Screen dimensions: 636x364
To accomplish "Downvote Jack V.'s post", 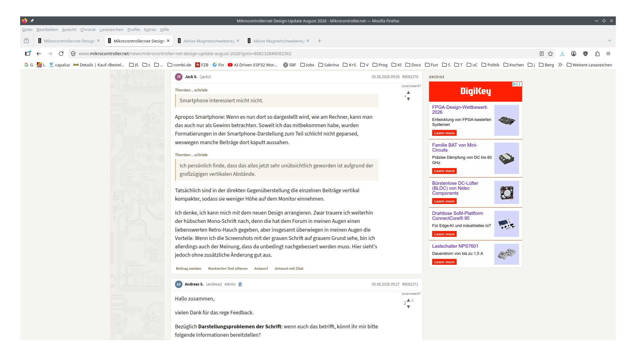I will (408, 99).
